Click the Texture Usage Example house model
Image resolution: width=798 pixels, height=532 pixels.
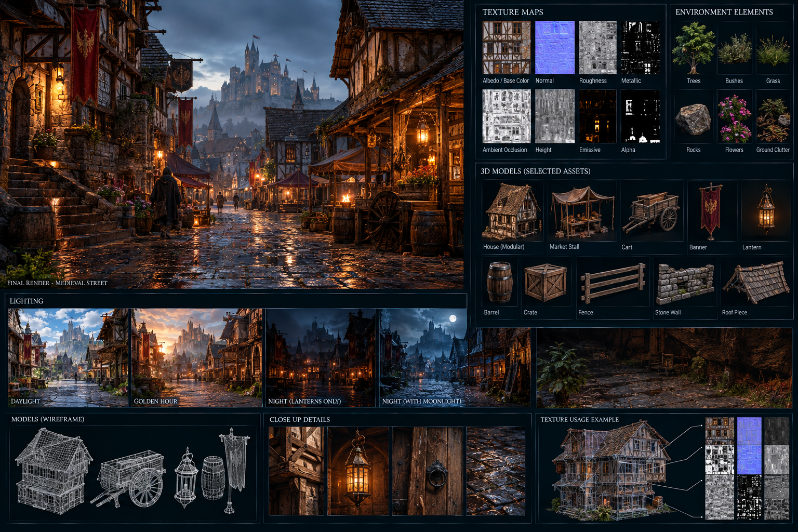[x=610, y=471]
